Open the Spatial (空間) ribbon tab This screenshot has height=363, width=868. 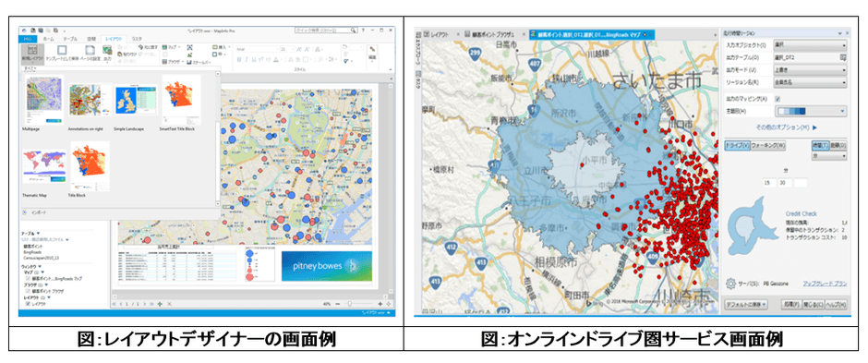point(91,39)
